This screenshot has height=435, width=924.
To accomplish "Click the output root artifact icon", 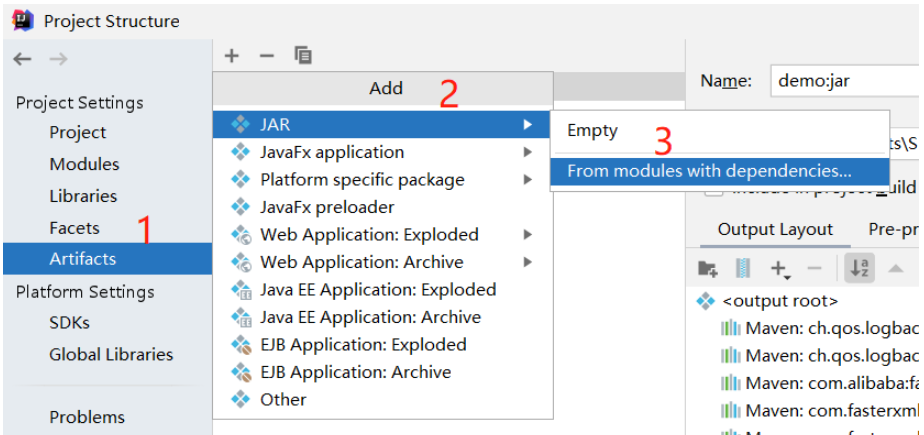I will point(706,300).
